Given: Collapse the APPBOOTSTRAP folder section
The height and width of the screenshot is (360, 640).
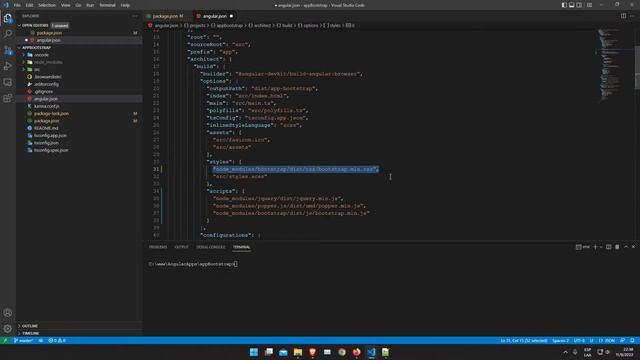Looking at the screenshot, I should (x=36, y=47).
